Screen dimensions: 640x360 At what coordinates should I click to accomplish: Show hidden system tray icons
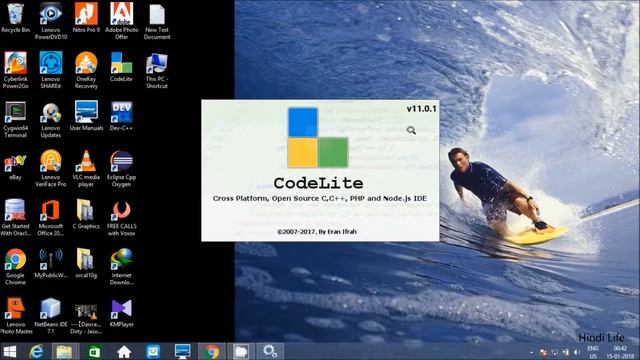coord(532,352)
